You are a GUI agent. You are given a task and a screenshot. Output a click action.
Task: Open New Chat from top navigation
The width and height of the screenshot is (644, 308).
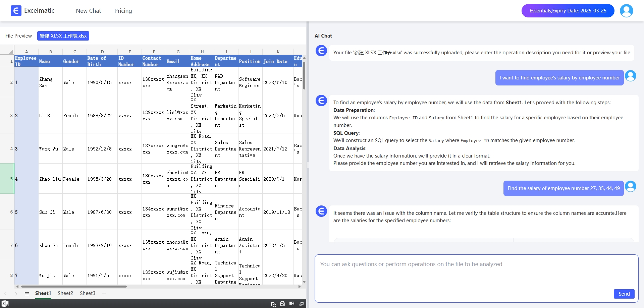[x=88, y=11]
